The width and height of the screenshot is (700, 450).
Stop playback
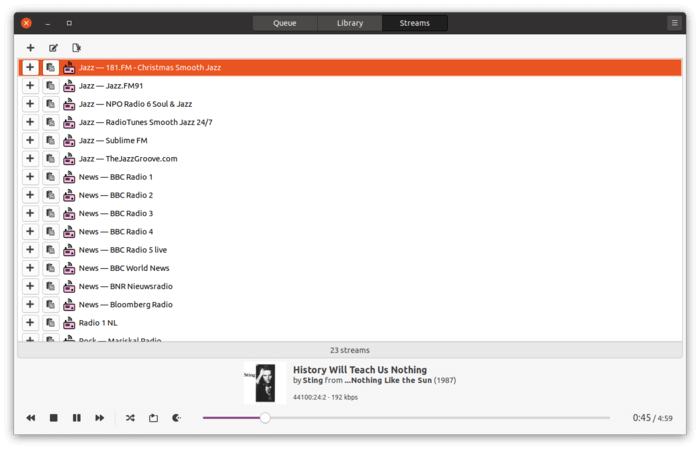click(x=54, y=417)
